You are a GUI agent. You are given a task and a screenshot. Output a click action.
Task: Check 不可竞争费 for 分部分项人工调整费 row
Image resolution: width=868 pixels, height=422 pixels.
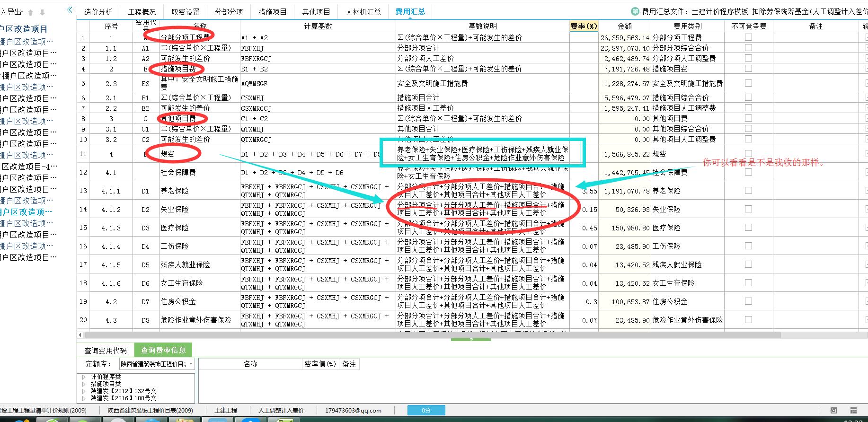tap(748, 58)
